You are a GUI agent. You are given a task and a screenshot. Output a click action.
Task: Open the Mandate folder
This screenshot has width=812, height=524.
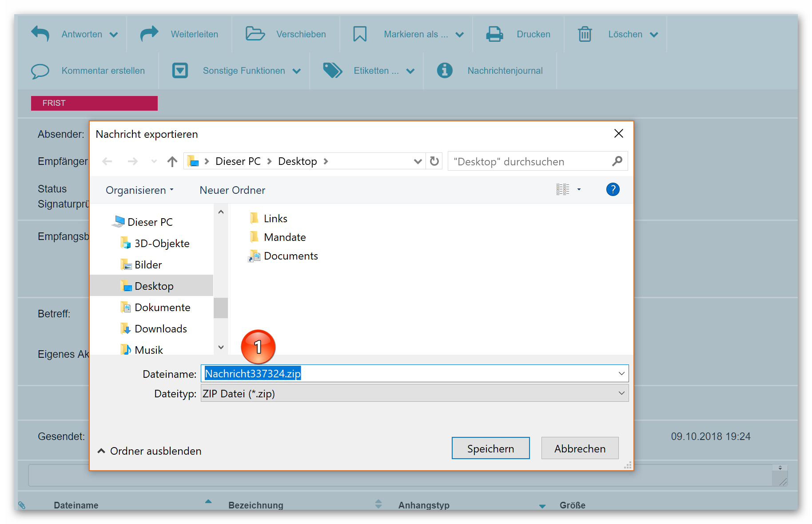pos(284,237)
